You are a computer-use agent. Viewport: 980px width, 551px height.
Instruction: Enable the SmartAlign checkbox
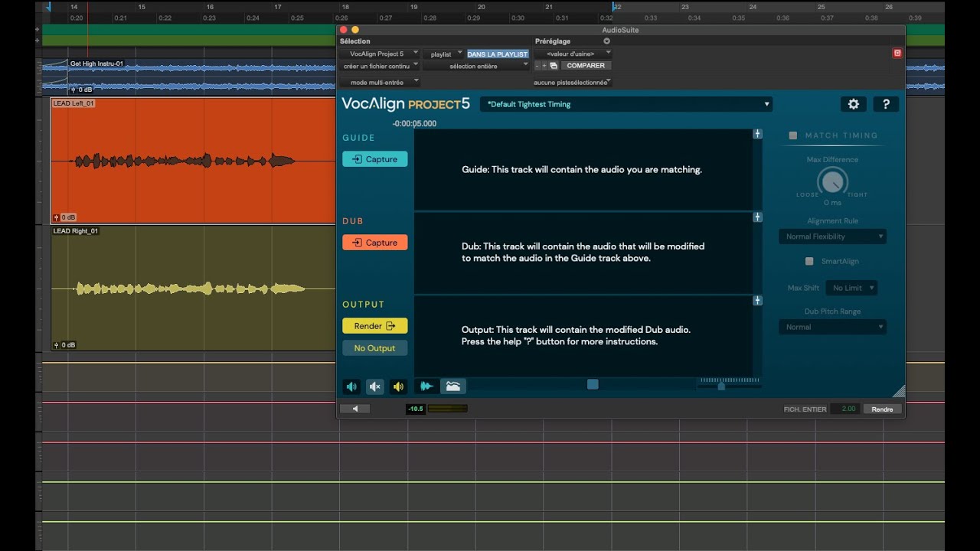pos(809,262)
